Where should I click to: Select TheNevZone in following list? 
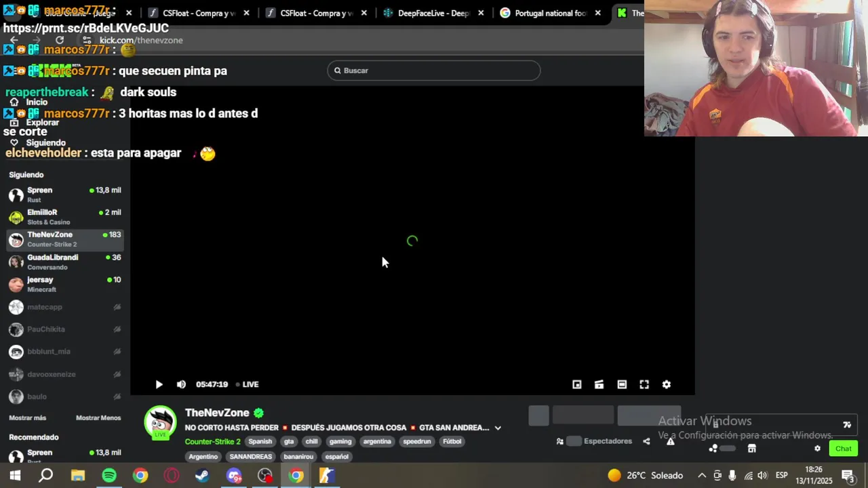(x=65, y=239)
